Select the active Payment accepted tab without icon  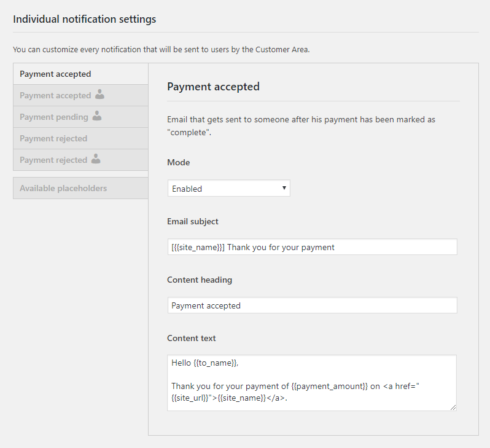[x=80, y=74]
